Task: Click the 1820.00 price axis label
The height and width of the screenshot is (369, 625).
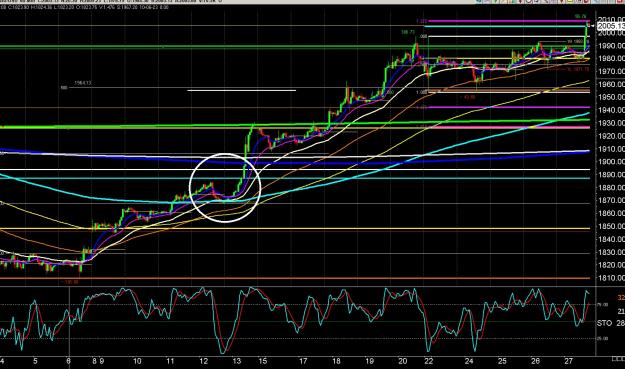Action: 611,265
